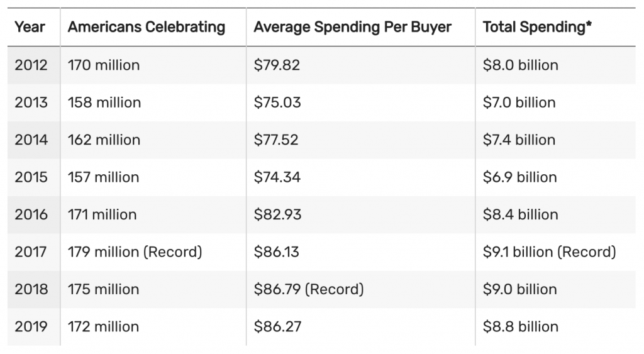
Task: Select the 2016 year cell
Action: pos(31,214)
